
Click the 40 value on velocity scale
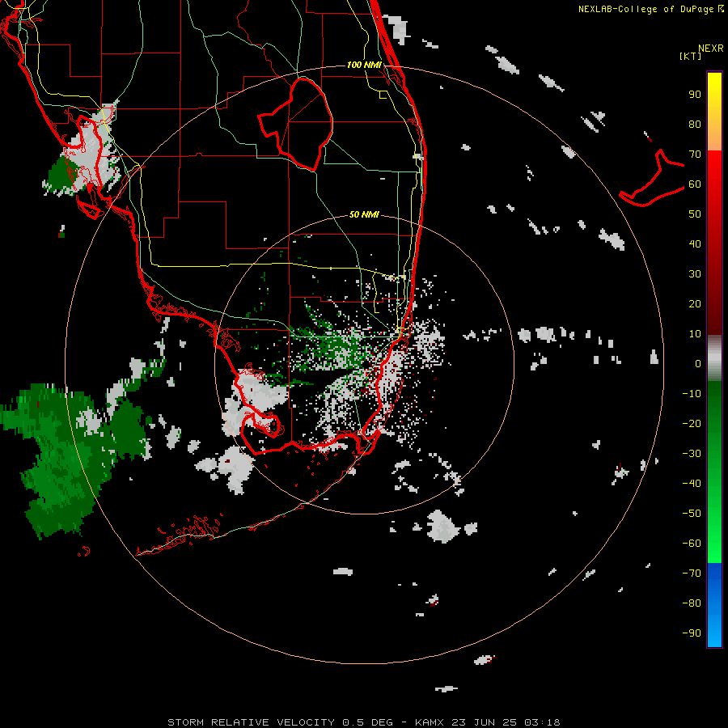pyautogui.click(x=695, y=244)
